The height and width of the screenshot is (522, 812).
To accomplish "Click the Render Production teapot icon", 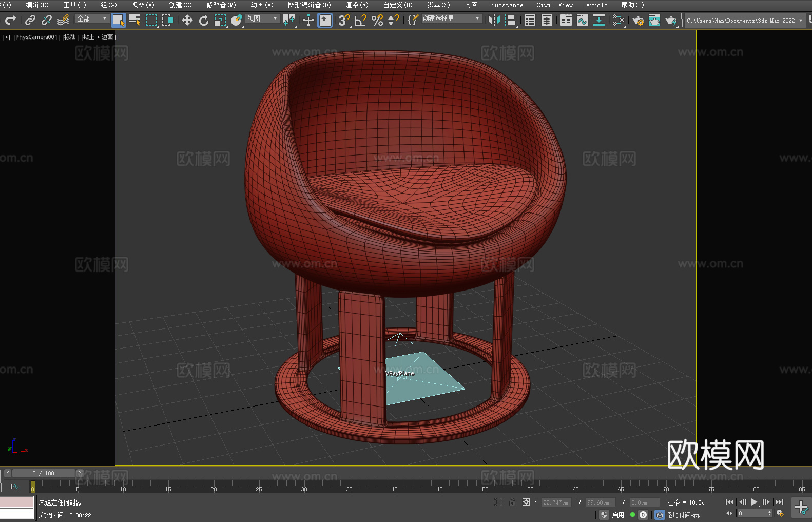I will (671, 20).
